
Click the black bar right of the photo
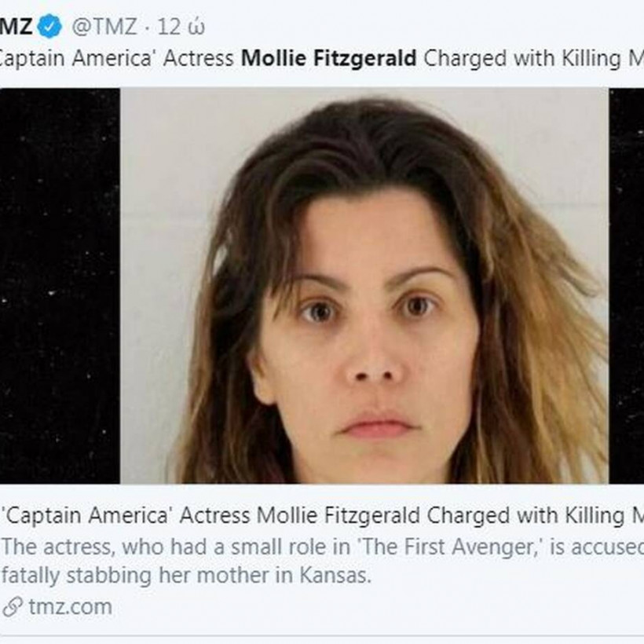click(x=626, y=286)
